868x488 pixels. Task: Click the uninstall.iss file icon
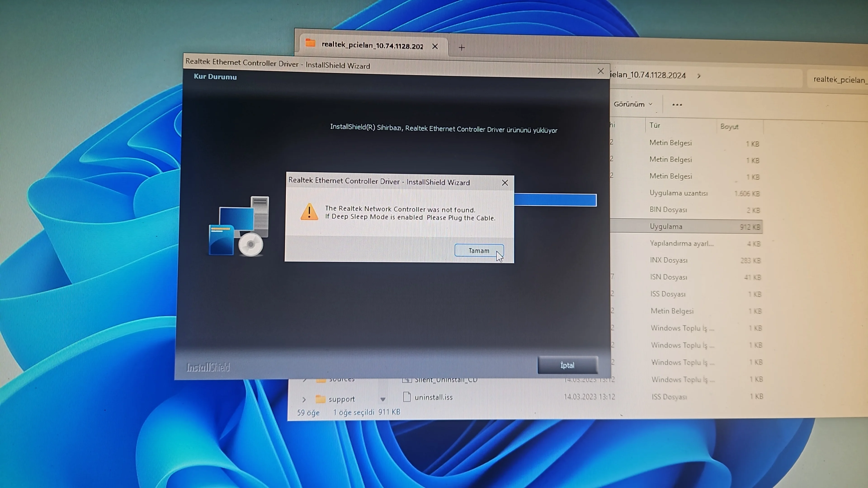pyautogui.click(x=407, y=397)
